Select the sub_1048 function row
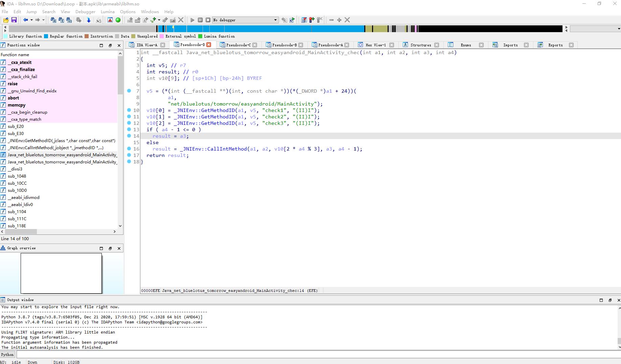621x364 pixels. [x=59, y=176]
